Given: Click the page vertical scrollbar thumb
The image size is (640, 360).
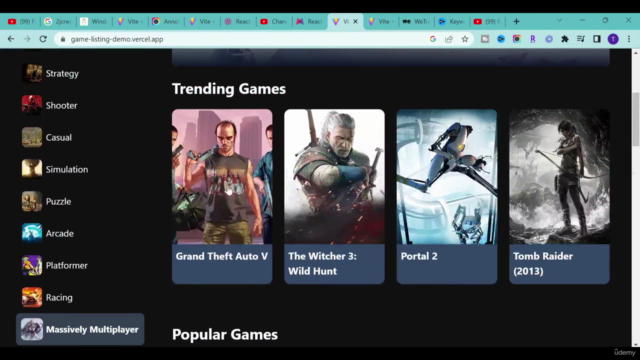Looking at the screenshot, I should [636, 119].
